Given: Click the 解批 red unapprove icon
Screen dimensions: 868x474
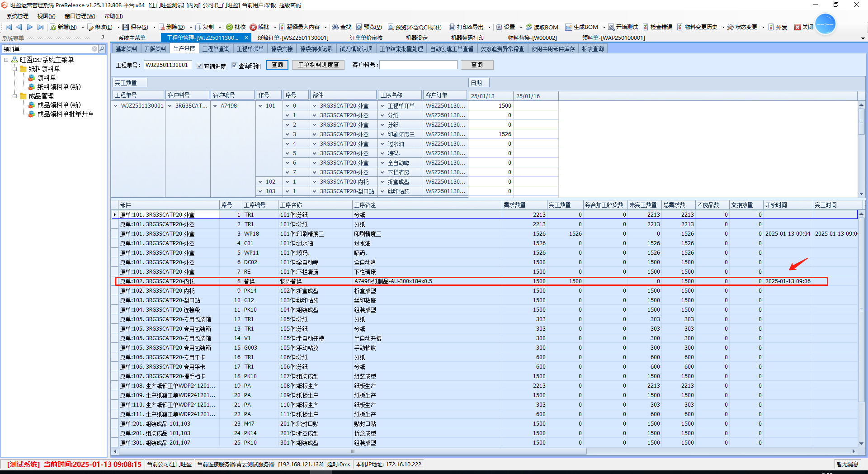Looking at the screenshot, I should [x=253, y=27].
